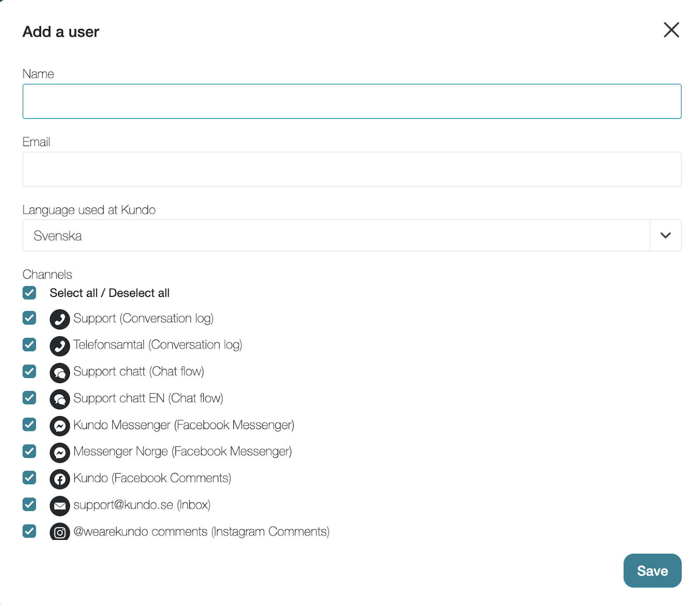Click '@wearekundo comments (Instagram Comments)' label text
700x605 pixels.
click(201, 532)
